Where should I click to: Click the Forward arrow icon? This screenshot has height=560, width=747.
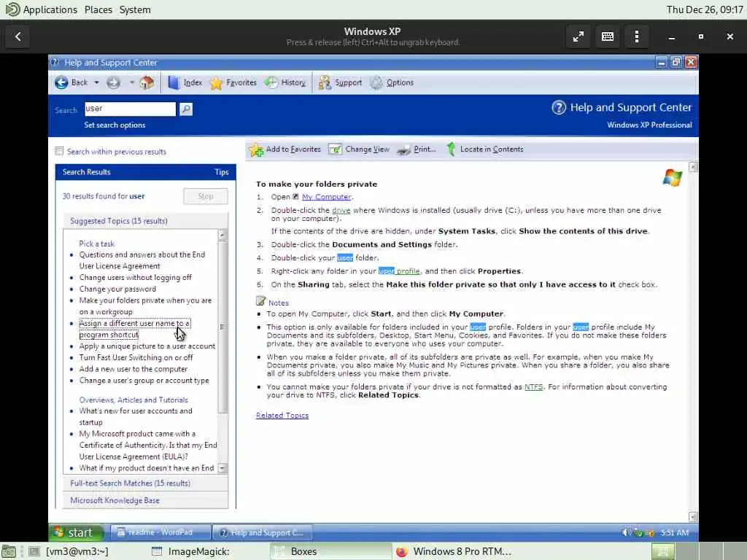[113, 82]
